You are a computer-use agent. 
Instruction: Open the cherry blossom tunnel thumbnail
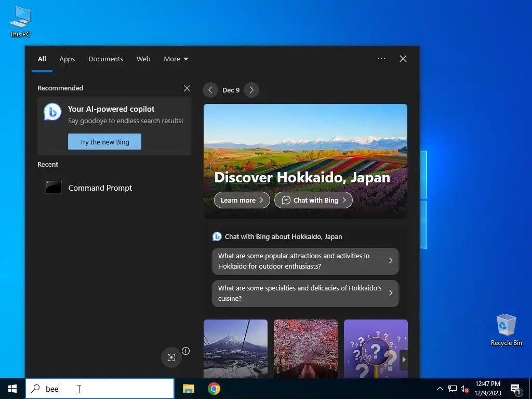click(x=305, y=349)
